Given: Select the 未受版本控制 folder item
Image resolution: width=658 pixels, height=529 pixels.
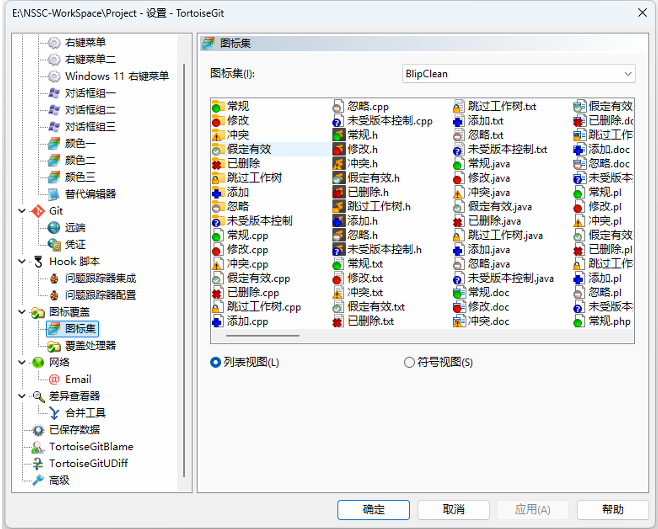Looking at the screenshot, I should click(252, 221).
